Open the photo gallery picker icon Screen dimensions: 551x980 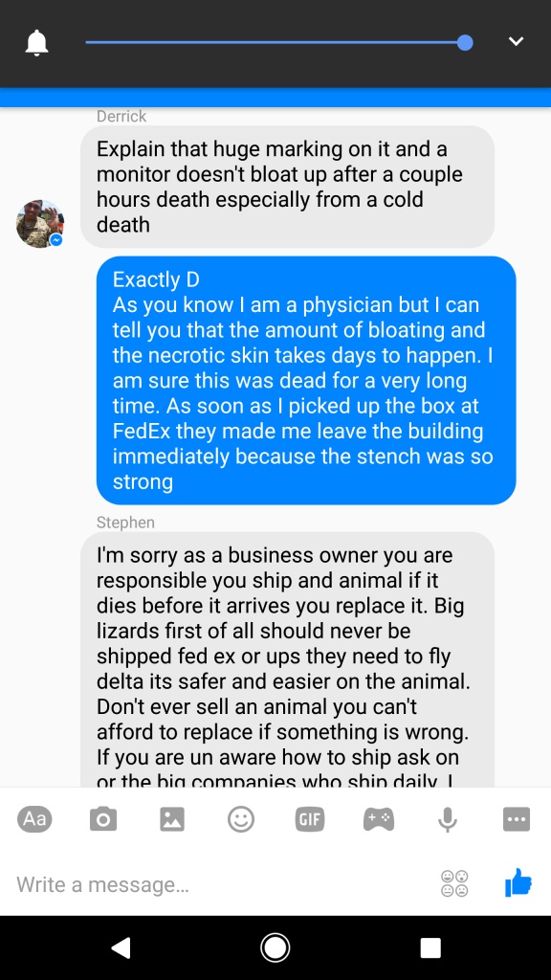172,819
